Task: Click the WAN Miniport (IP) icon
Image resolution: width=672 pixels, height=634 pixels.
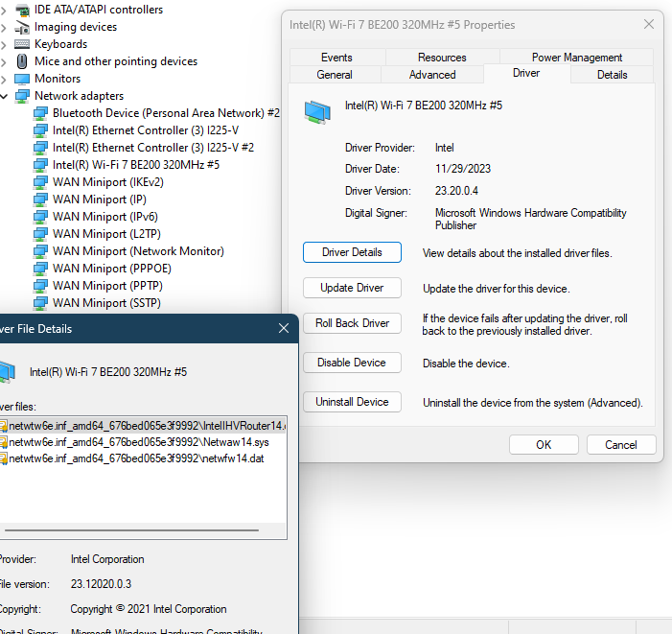Action: coord(40,200)
